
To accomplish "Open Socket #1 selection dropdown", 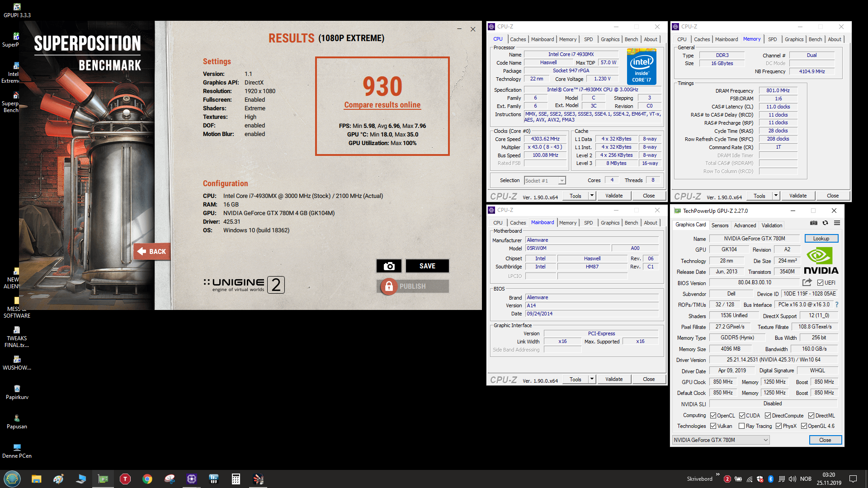I will tap(545, 181).
